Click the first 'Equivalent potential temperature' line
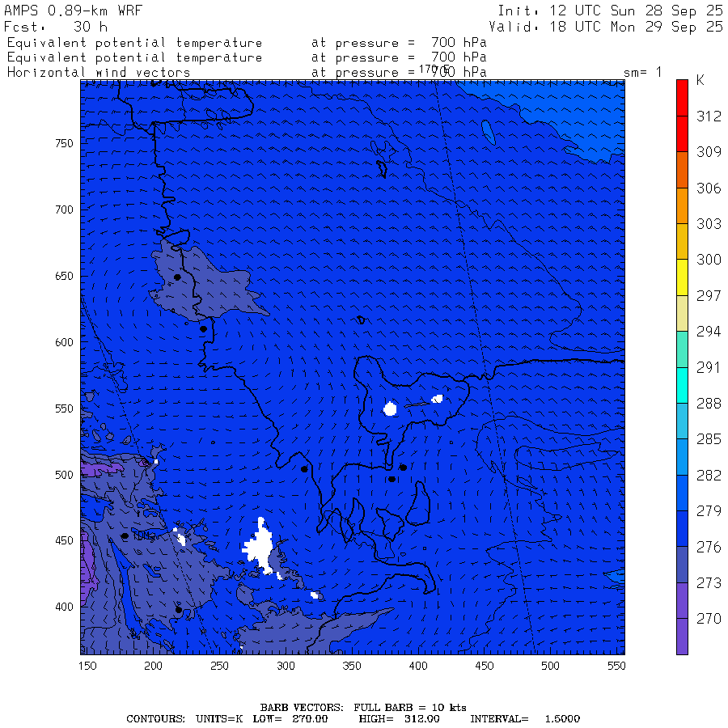The width and height of the screenshot is (728, 728). (134, 43)
